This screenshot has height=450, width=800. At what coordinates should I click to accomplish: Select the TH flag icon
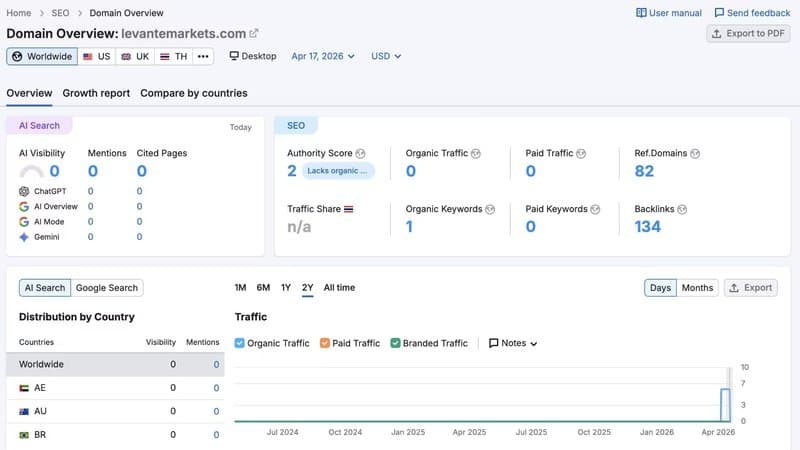[165, 56]
